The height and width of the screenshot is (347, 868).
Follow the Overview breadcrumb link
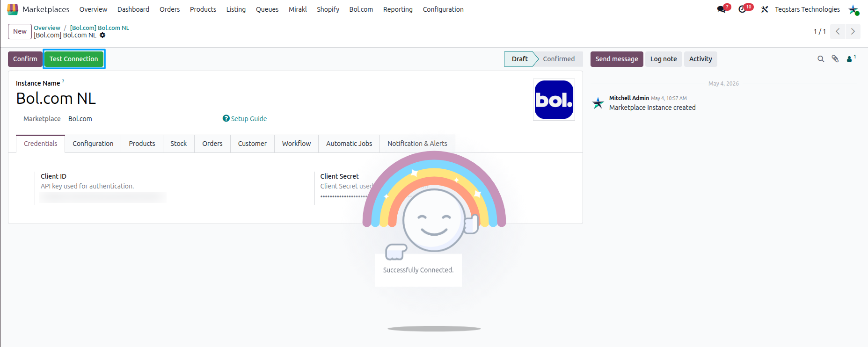(47, 28)
